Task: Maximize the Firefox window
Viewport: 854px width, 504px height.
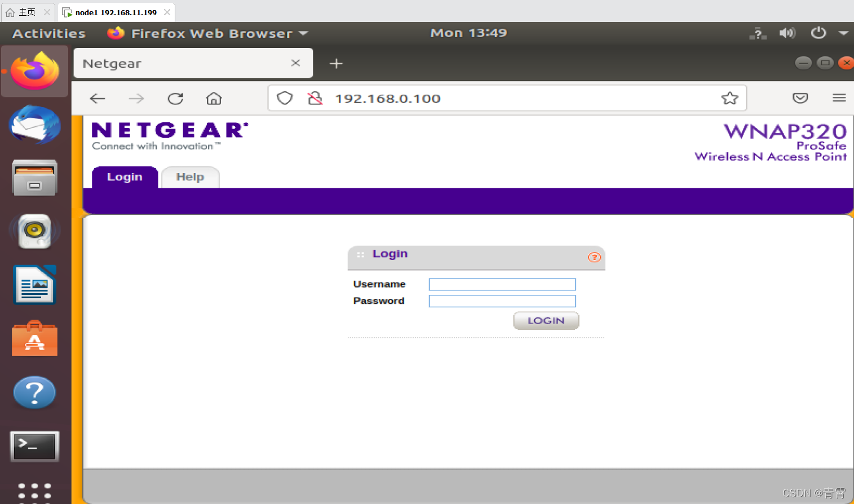Action: [x=825, y=63]
